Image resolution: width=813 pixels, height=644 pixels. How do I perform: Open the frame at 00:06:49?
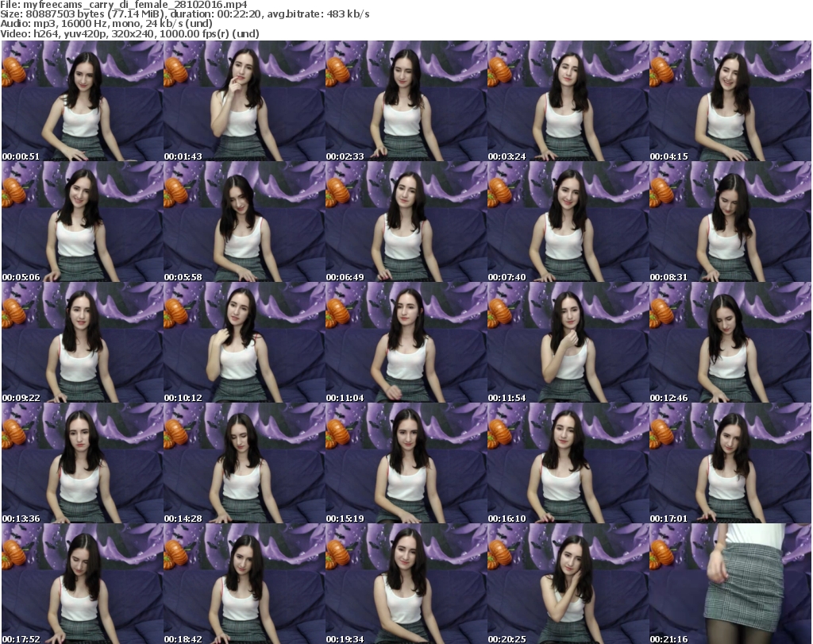[406, 222]
